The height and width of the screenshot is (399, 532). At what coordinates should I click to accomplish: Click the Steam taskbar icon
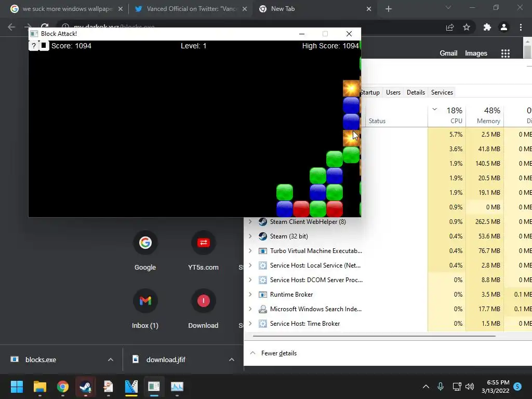point(86,387)
